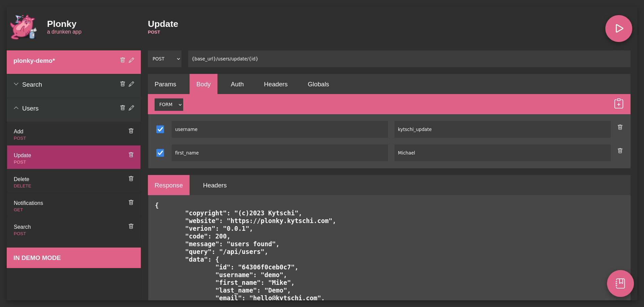Click the "id" value in response
Screen dimensions: 644x307
coord(266,267)
